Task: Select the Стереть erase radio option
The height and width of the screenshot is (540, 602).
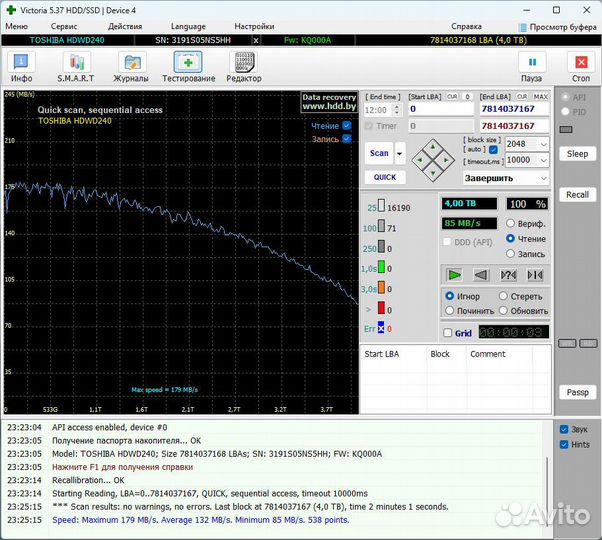Action: 503,296
